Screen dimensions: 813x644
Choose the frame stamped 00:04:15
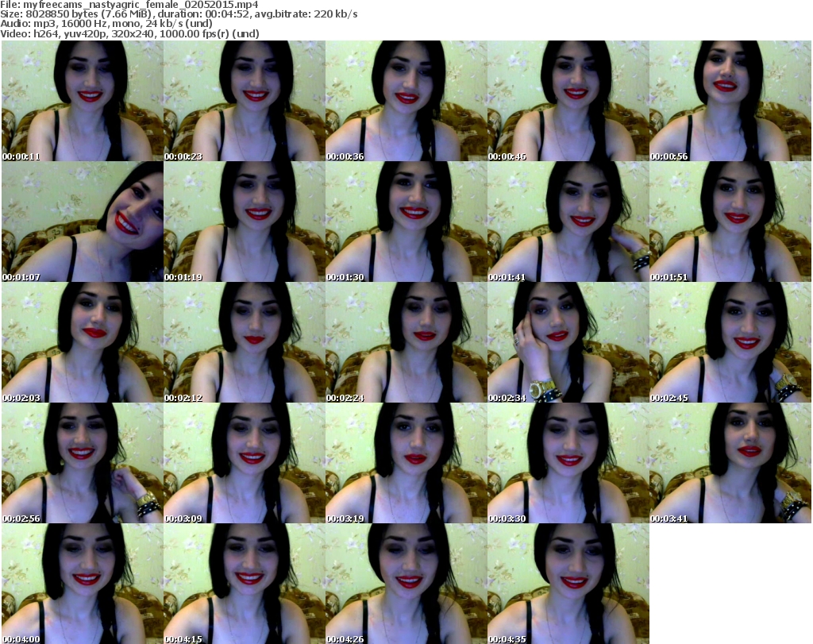(245, 584)
